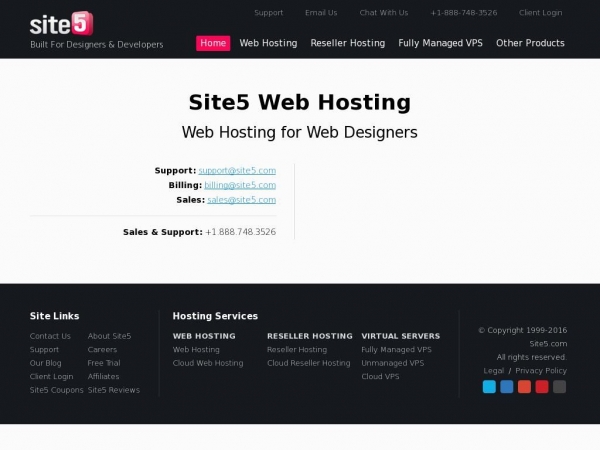Open Site5 Coupons footer link
The width and height of the screenshot is (600, 450).
(57, 390)
